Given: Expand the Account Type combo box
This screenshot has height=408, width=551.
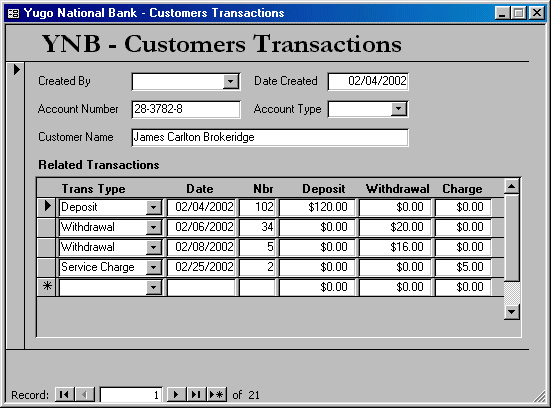Looking at the screenshot, I should (x=398, y=109).
